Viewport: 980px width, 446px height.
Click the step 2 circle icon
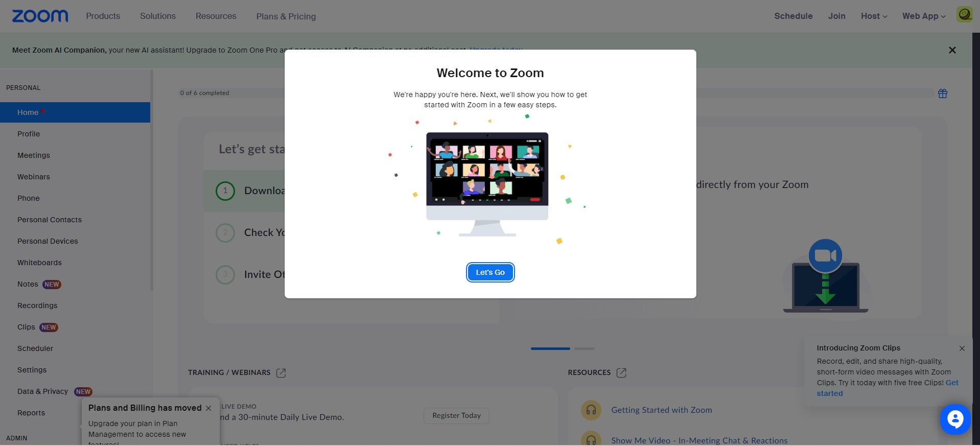pyautogui.click(x=225, y=233)
